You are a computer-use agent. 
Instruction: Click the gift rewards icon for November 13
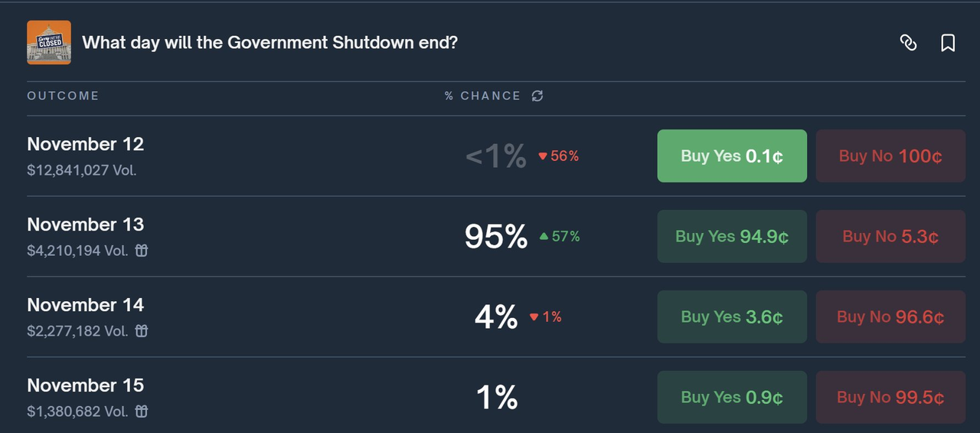142,251
